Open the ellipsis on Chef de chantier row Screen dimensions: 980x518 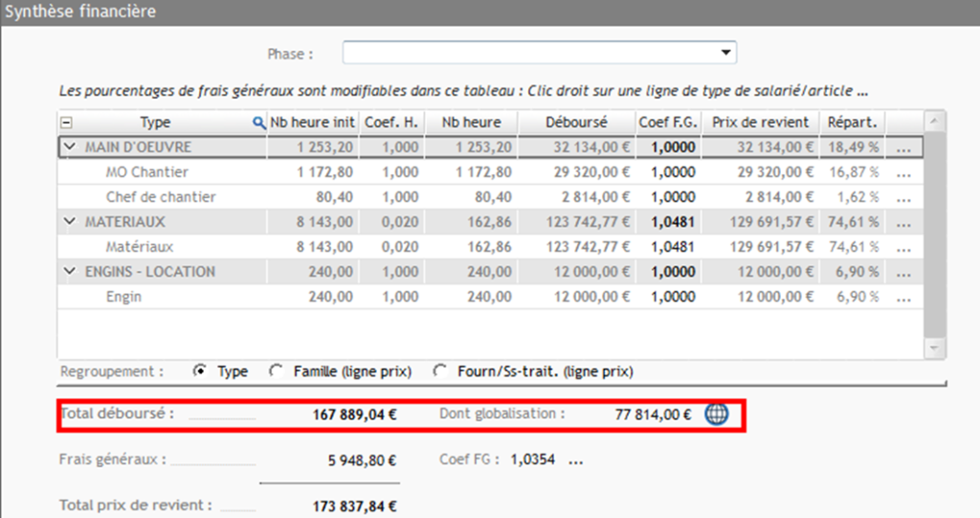903,199
